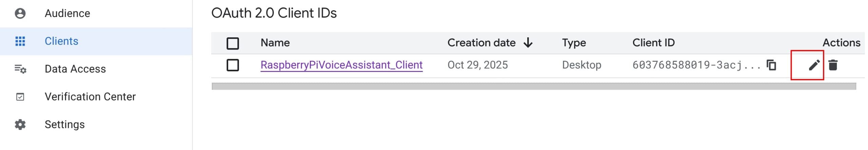Copy the Client ID to clipboard
Viewport: 868px width, 150px height.
tap(771, 65)
